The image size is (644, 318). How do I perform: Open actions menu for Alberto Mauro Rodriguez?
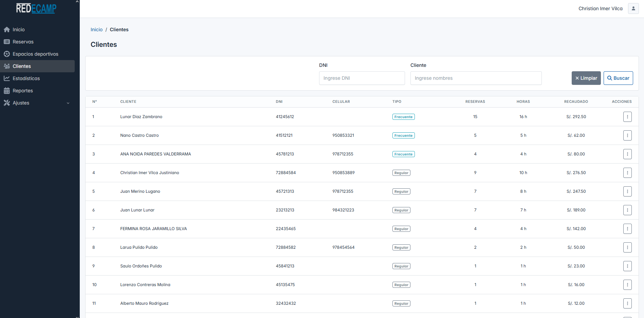(627, 303)
